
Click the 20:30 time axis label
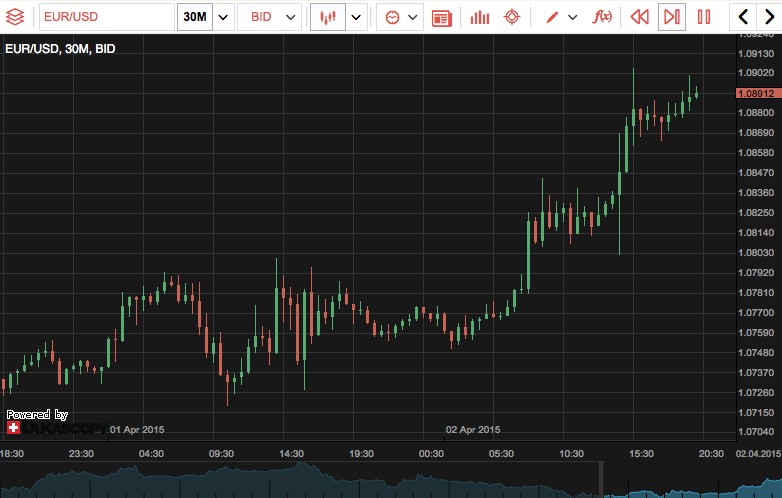pyautogui.click(x=711, y=454)
